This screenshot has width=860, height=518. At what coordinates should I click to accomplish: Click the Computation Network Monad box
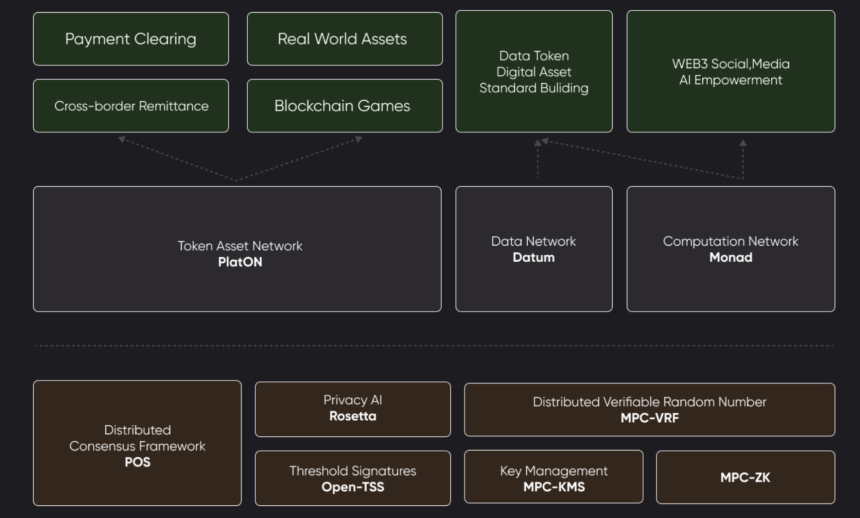[731, 249]
